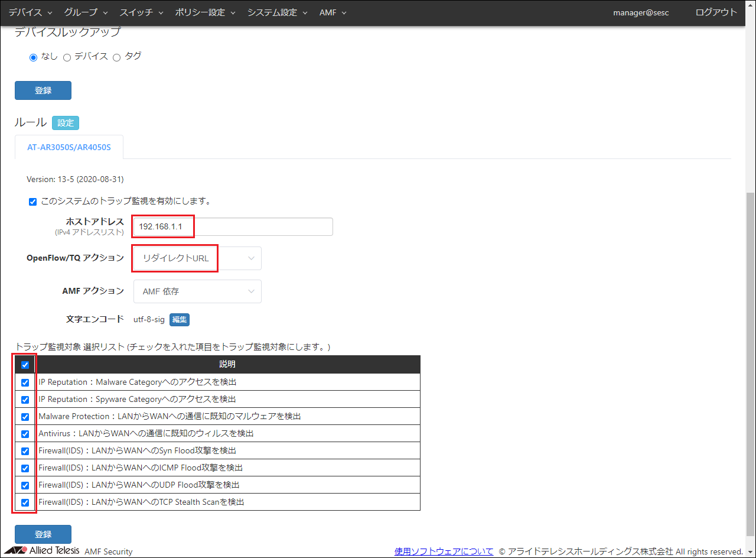Click the ホストアドレス input field
Viewport: 756px width, 558px height.
233,227
